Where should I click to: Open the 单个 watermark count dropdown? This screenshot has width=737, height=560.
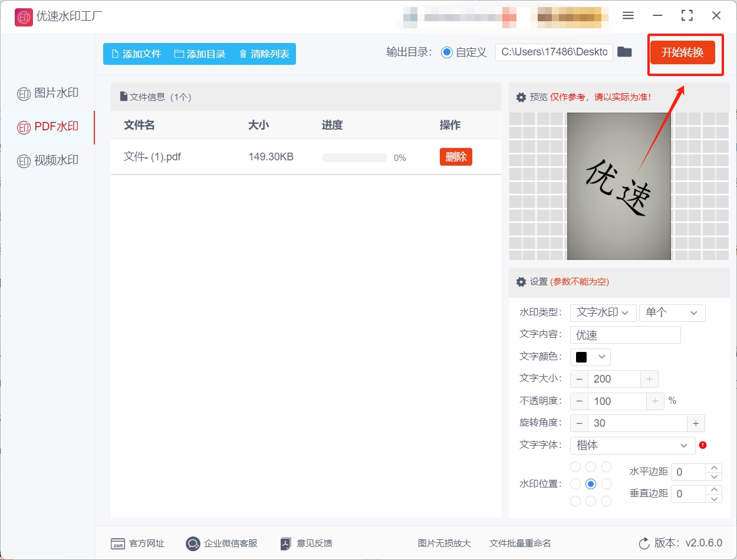coord(672,312)
